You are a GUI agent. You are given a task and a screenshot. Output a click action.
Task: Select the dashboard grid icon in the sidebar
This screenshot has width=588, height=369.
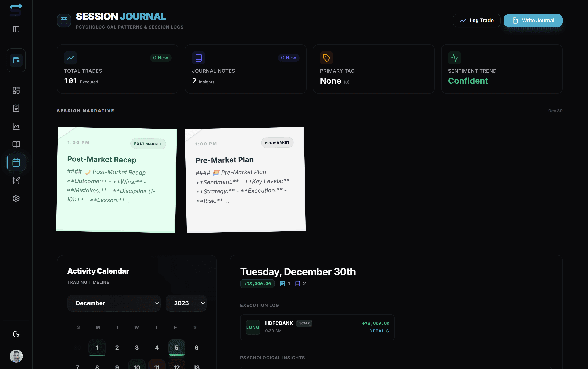[x=16, y=90]
